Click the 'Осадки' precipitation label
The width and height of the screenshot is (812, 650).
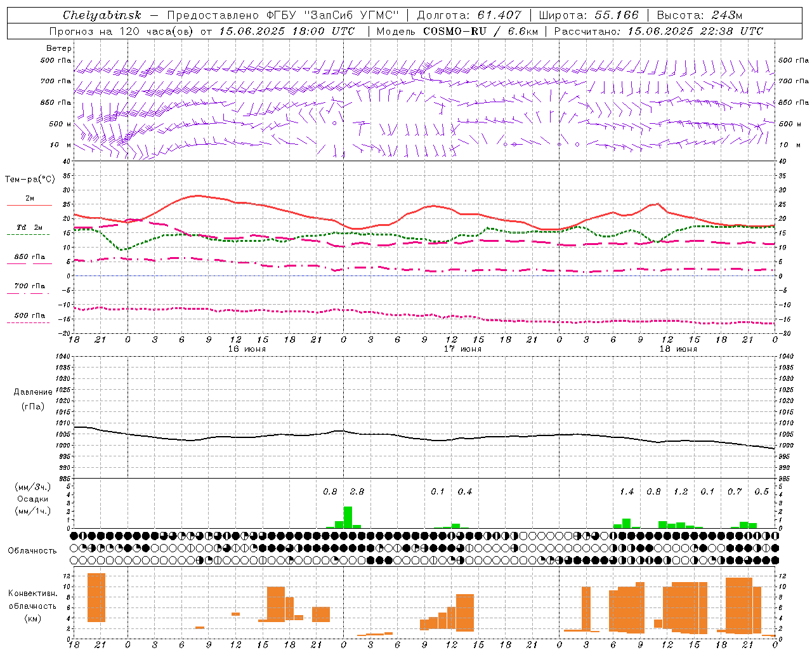tap(32, 499)
